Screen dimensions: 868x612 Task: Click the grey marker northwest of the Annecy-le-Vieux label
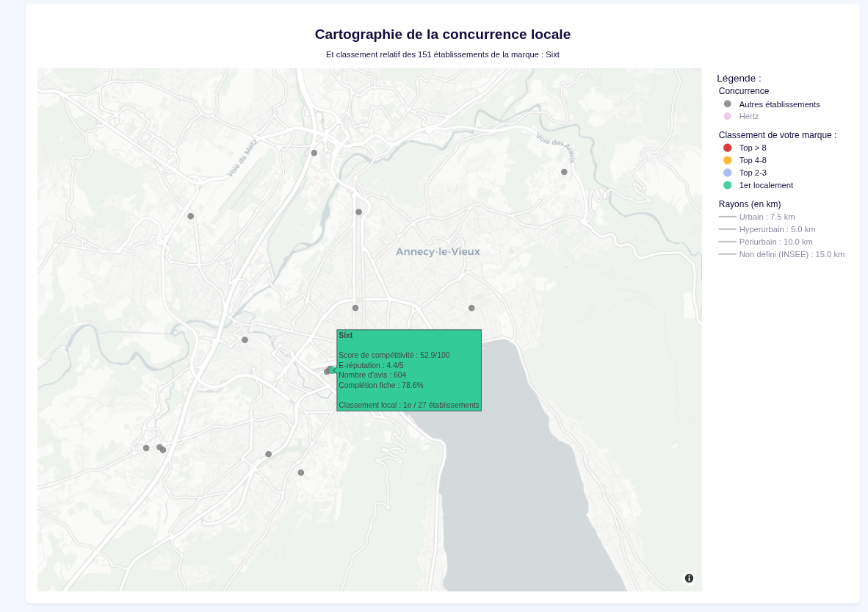point(358,212)
